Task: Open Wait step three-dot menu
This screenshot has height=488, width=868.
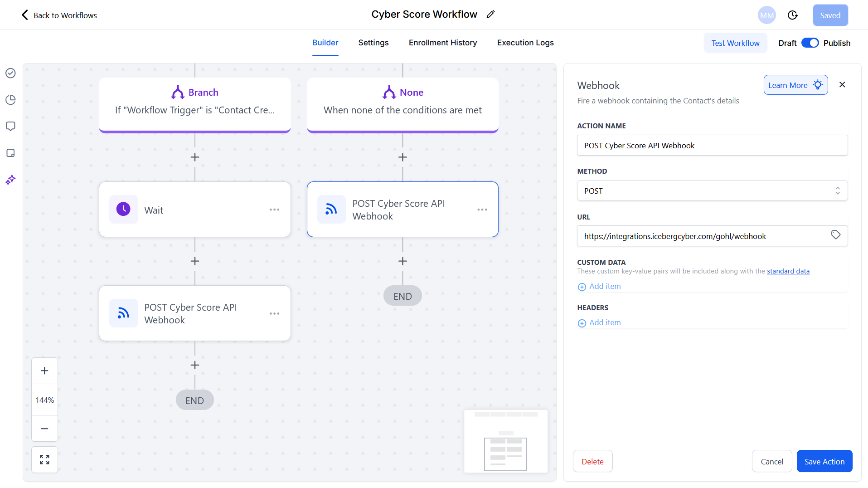Action: 274,210
